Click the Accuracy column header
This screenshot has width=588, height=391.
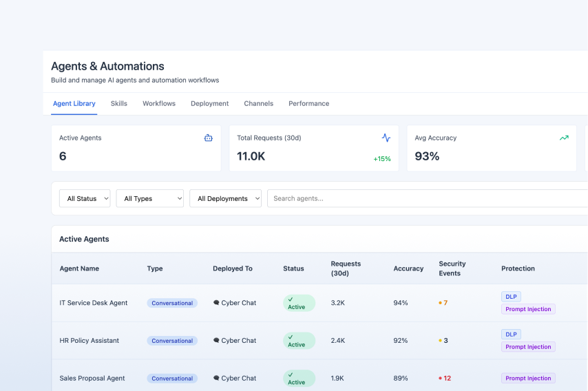408,268
